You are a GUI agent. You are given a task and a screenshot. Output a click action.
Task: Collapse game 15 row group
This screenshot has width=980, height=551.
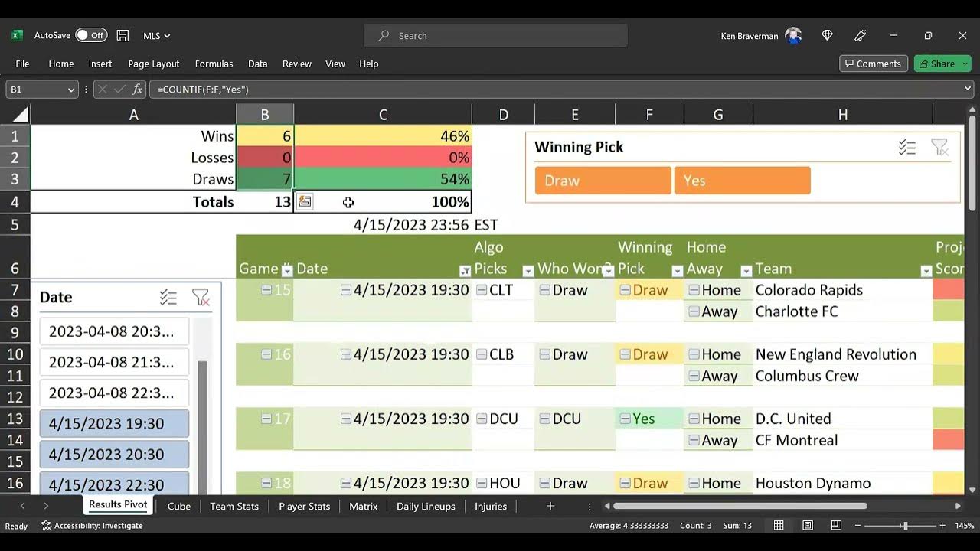(x=266, y=290)
